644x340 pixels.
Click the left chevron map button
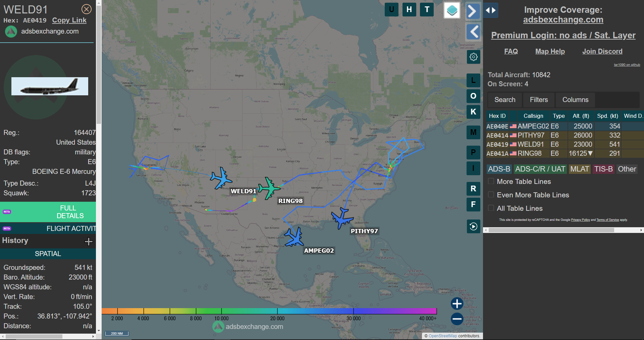[473, 32]
